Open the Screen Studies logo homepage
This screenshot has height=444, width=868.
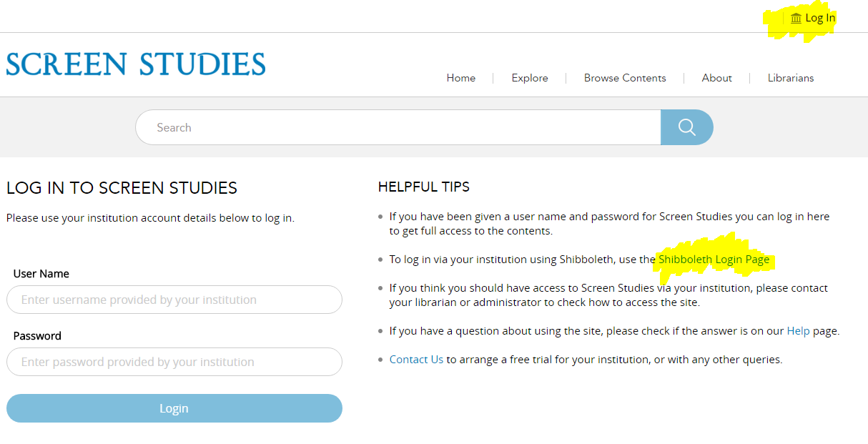(x=136, y=64)
